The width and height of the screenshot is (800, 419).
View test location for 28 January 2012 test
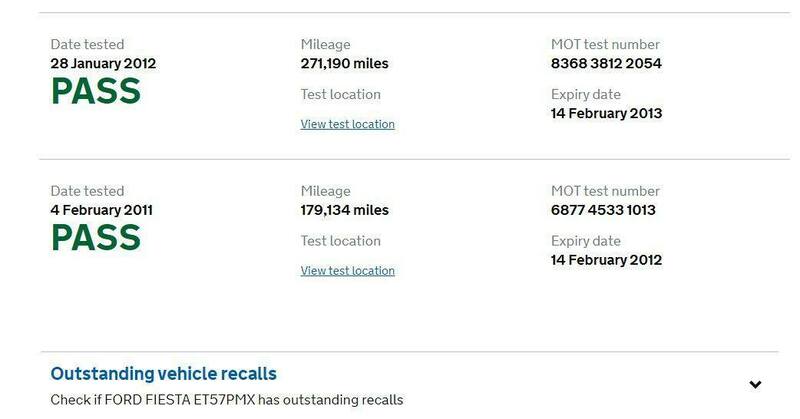coord(347,124)
